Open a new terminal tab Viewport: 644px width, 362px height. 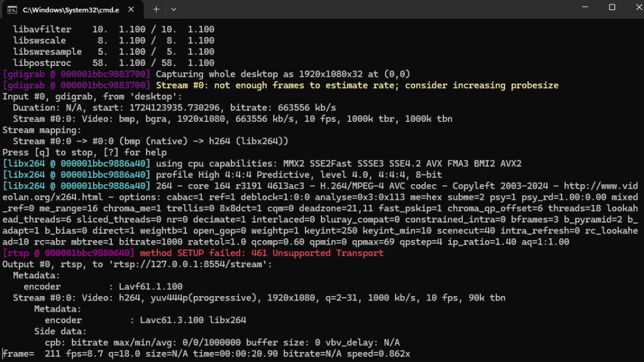coord(156,9)
